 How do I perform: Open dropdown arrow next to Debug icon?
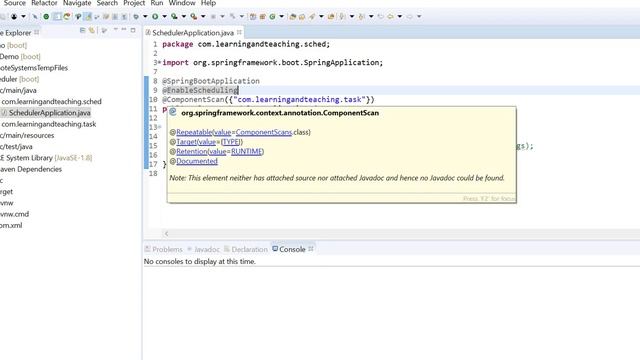click(x=145, y=16)
